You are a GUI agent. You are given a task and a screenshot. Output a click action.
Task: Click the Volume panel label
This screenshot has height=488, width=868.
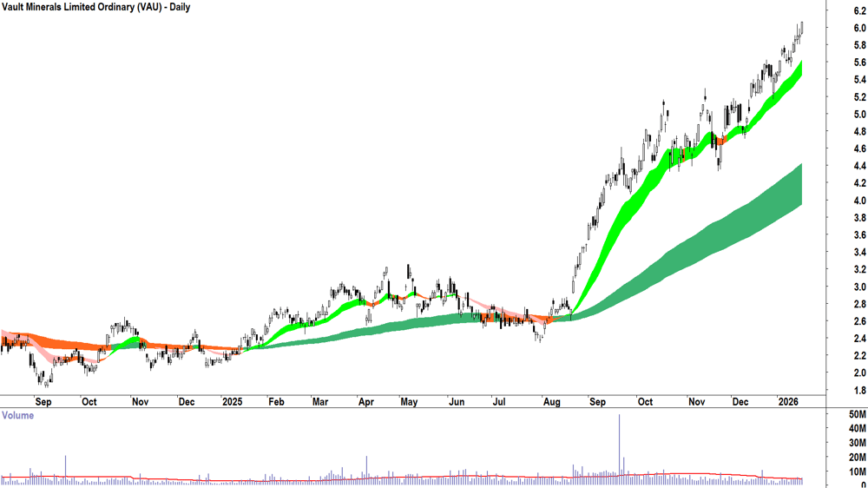click(17, 415)
